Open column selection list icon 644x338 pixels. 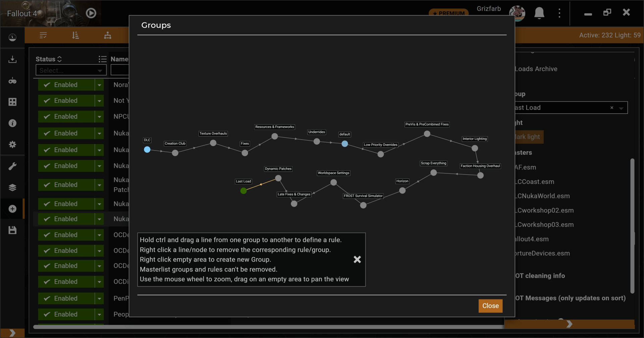pyautogui.click(x=102, y=59)
